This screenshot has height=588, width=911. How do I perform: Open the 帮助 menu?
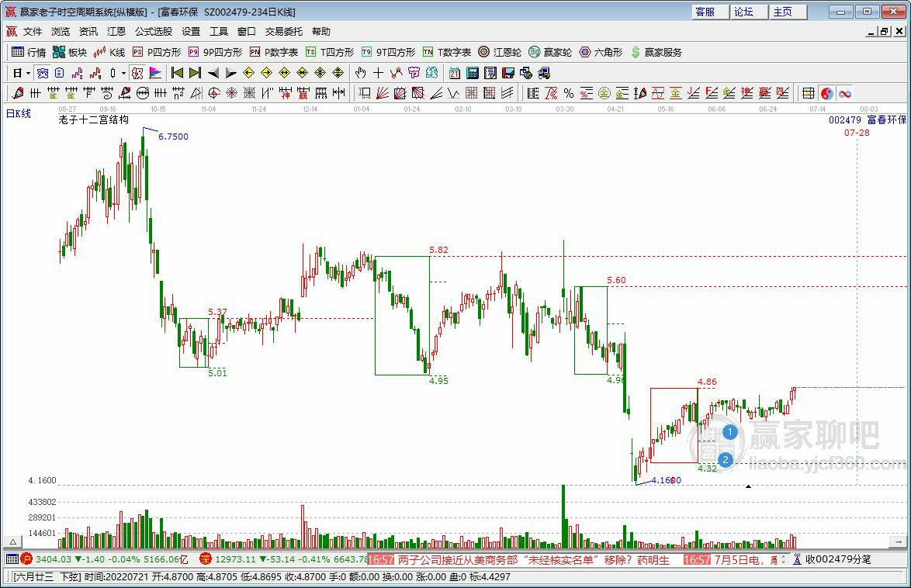point(320,31)
